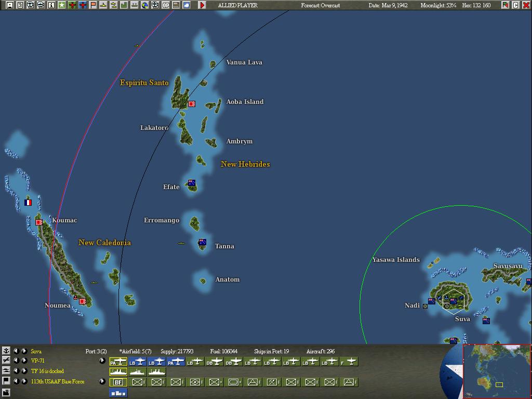Select next unit arrow beside 113th USAAF Base Force
Image resolution: width=532 pixels, height=399 pixels.
[24, 381]
